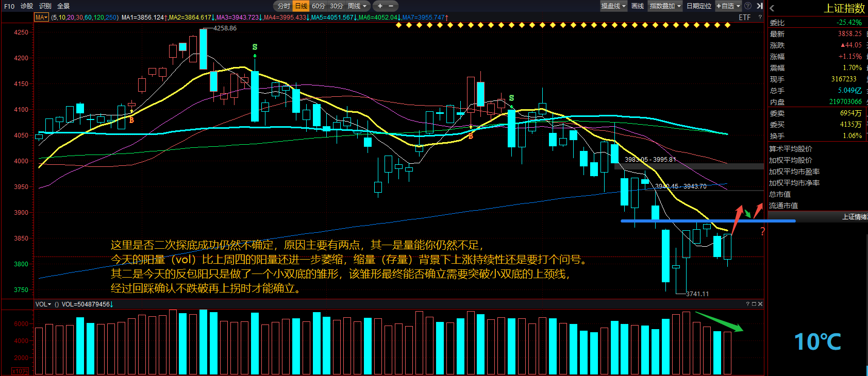Click the zoom-out minus icon in the chart toolbar
The image size is (868, 376).
(x=391, y=6)
